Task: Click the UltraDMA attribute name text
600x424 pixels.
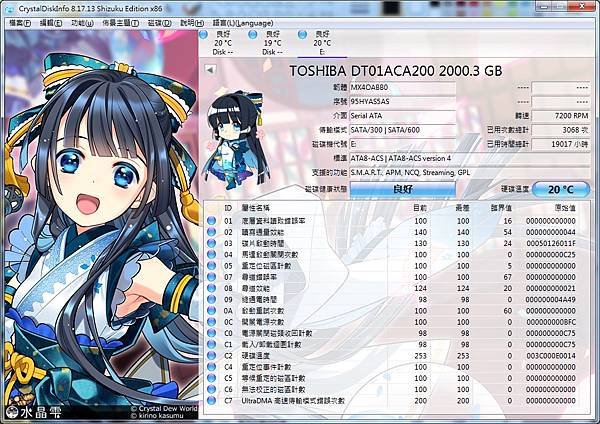Action: [x=293, y=401]
